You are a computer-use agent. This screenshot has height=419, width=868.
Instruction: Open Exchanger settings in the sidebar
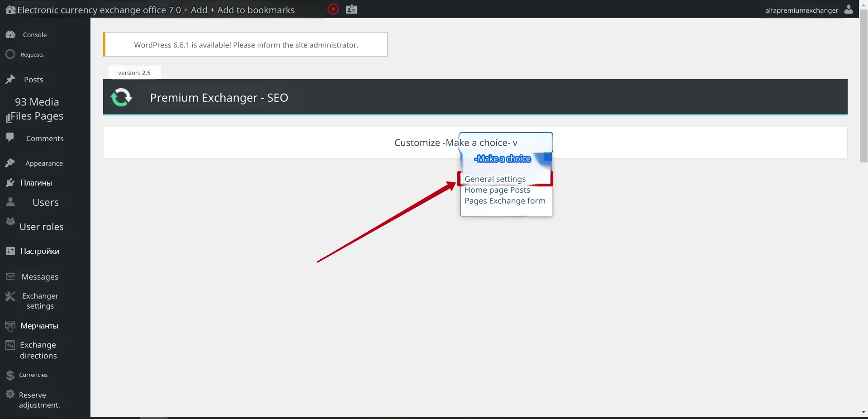pyautogui.click(x=40, y=301)
